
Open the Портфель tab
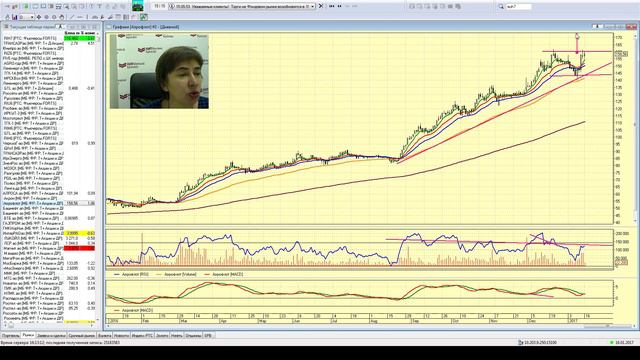[x=10, y=336]
